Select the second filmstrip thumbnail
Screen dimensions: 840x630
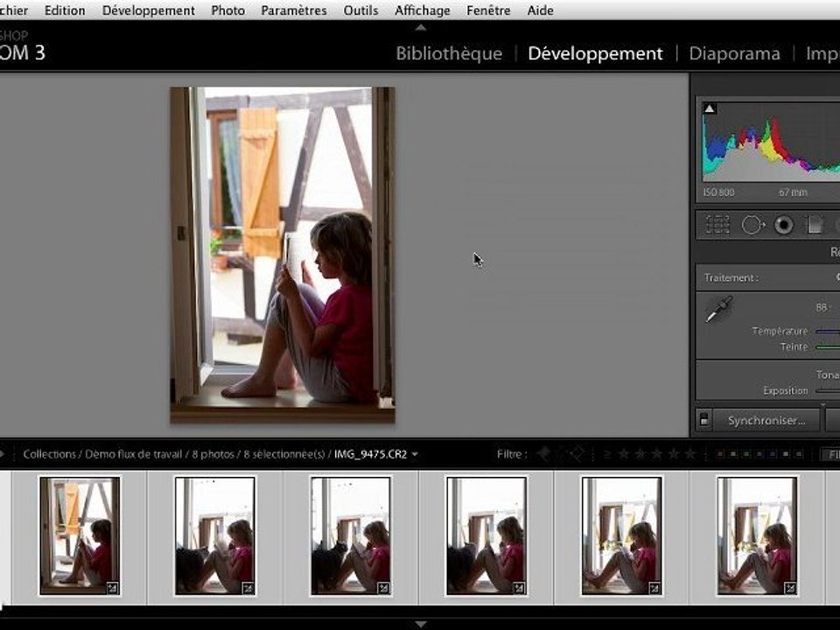pos(215,535)
